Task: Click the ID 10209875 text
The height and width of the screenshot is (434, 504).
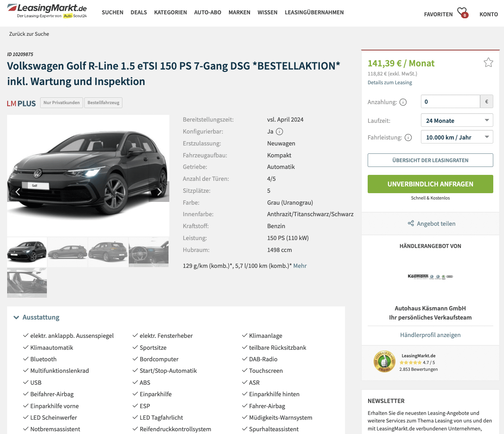Action: (20, 54)
